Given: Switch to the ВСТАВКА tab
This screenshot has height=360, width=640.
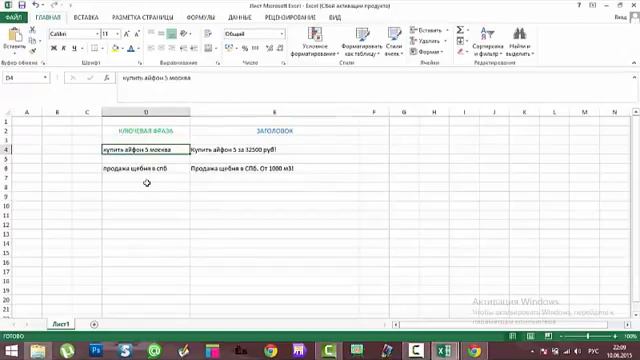Looking at the screenshot, I should point(86,18).
